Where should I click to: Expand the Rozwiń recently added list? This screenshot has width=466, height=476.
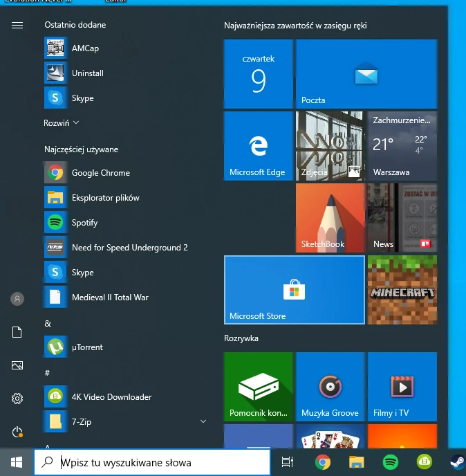tap(62, 123)
